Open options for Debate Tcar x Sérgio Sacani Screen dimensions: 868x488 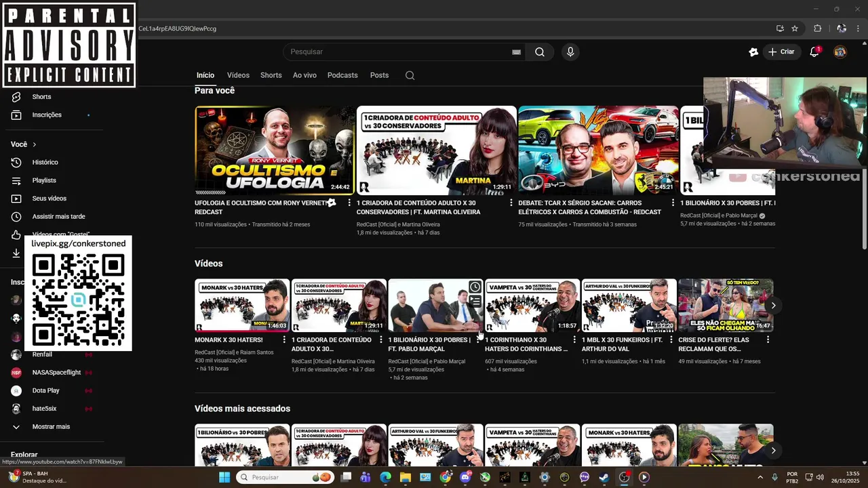[x=673, y=203]
